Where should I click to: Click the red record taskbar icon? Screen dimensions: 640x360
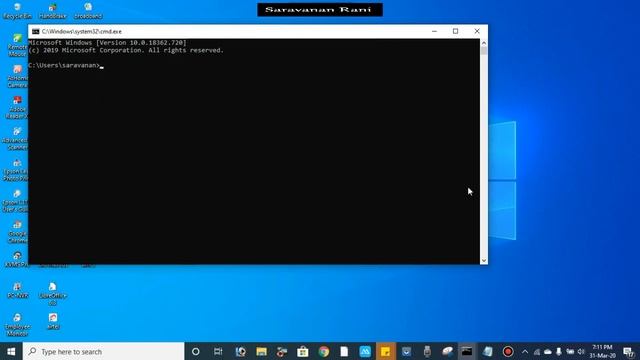coord(508,351)
